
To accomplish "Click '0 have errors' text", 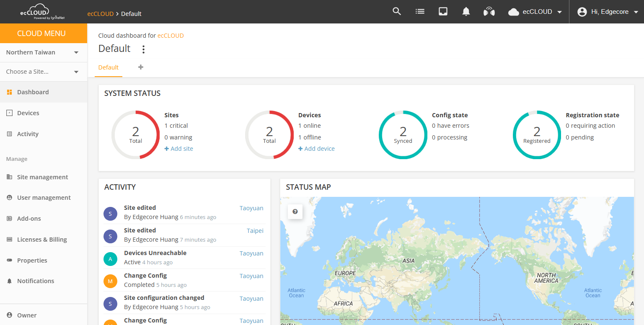I will (450, 126).
